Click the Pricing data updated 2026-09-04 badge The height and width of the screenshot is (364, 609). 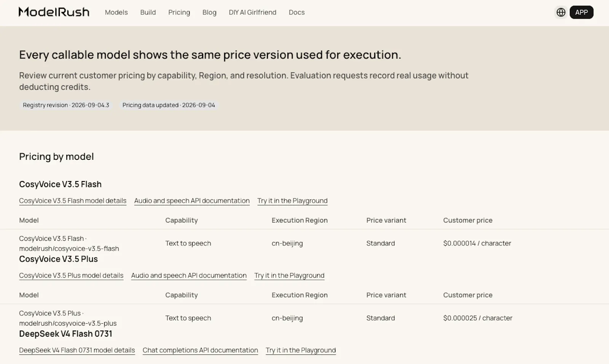click(x=169, y=105)
